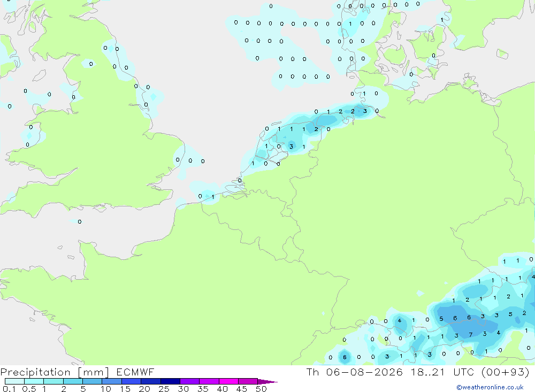Click the '0.1' legend scale value
Image resolution: width=535 pixels, height=392 pixels.
pyautogui.click(x=9, y=389)
